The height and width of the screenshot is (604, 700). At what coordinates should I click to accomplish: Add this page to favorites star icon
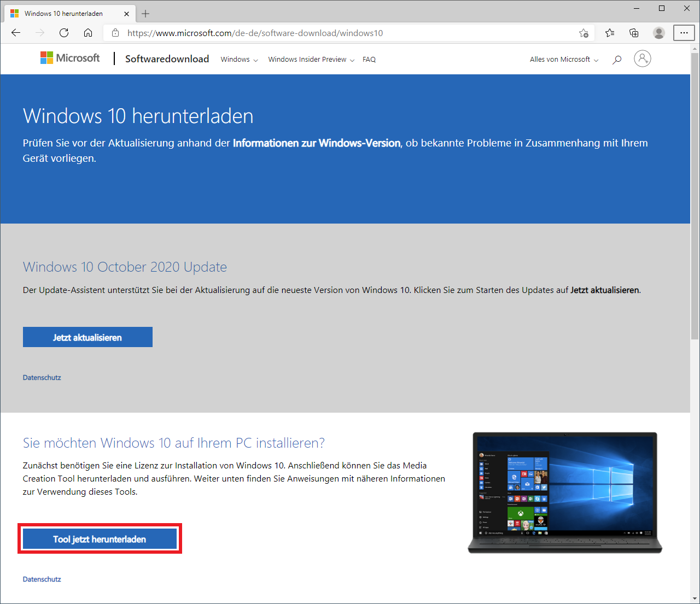(584, 33)
